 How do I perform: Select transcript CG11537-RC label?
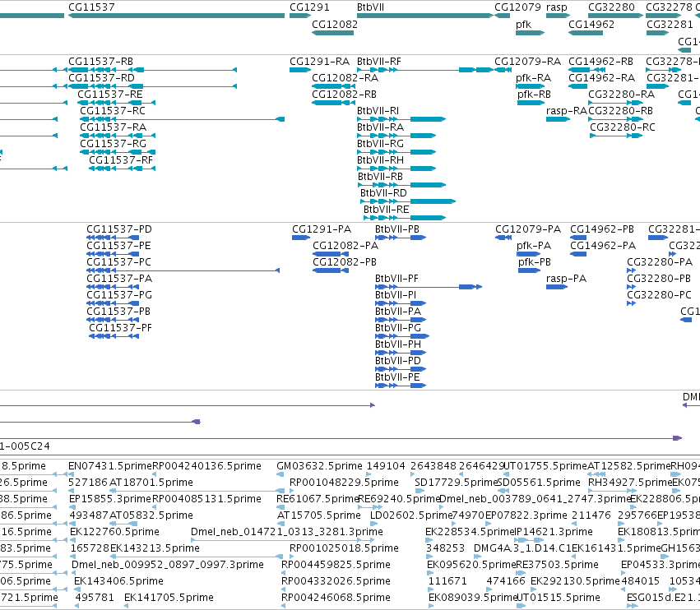tap(113, 111)
